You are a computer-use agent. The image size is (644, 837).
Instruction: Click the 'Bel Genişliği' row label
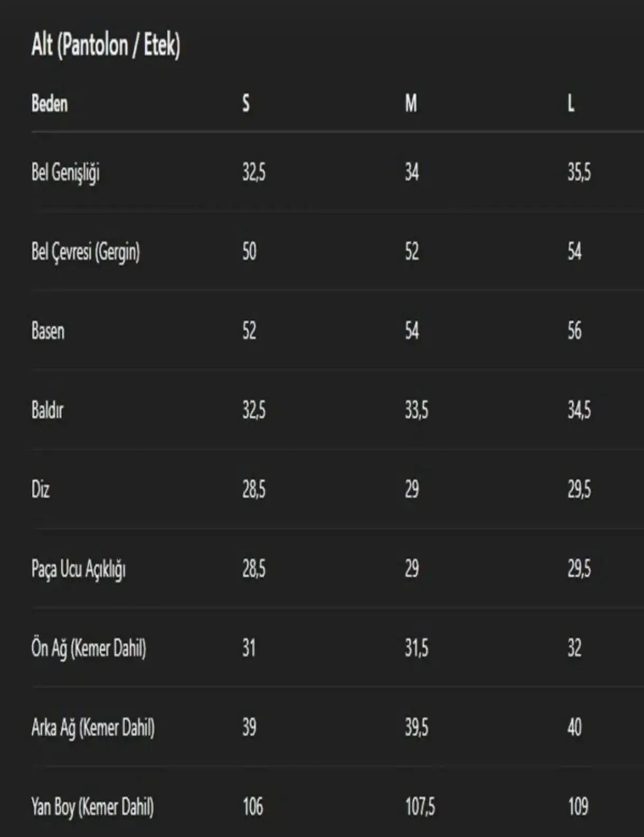click(65, 173)
